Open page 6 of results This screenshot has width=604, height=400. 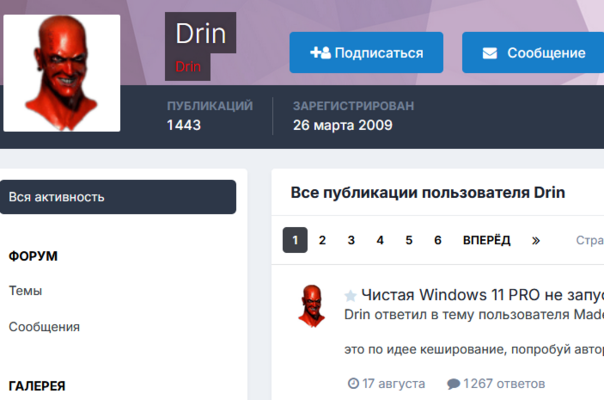click(438, 240)
